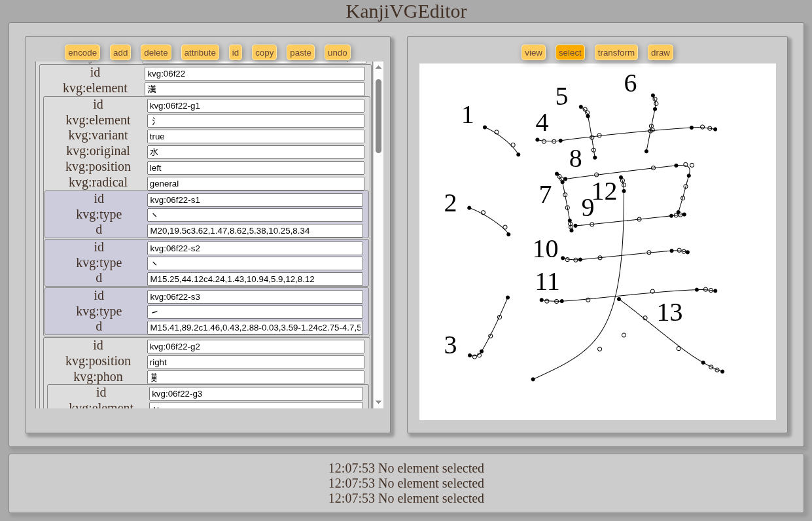Screen dimensions: 812x521
Task: Edit the kvg:06f22-s1 id field
Action: (x=255, y=200)
